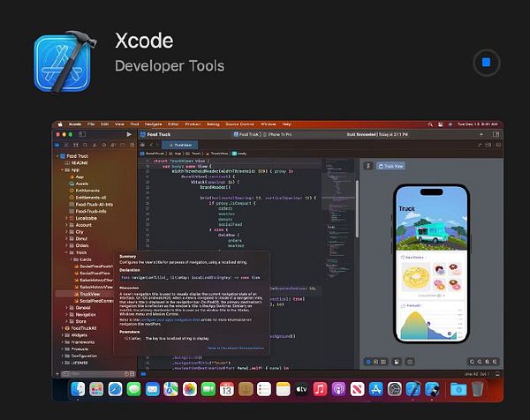Image resolution: width=530 pixels, height=420 pixels.
Task: Open the Edit menu
Action: click(105, 124)
